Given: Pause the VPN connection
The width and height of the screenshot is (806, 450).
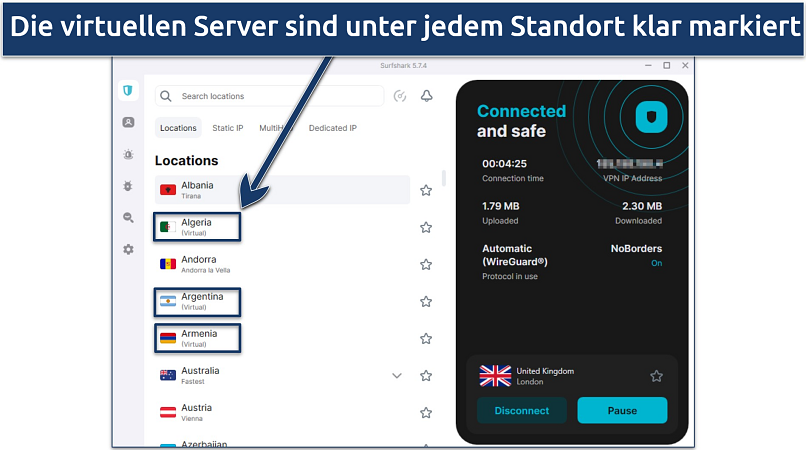Looking at the screenshot, I should point(622,410).
